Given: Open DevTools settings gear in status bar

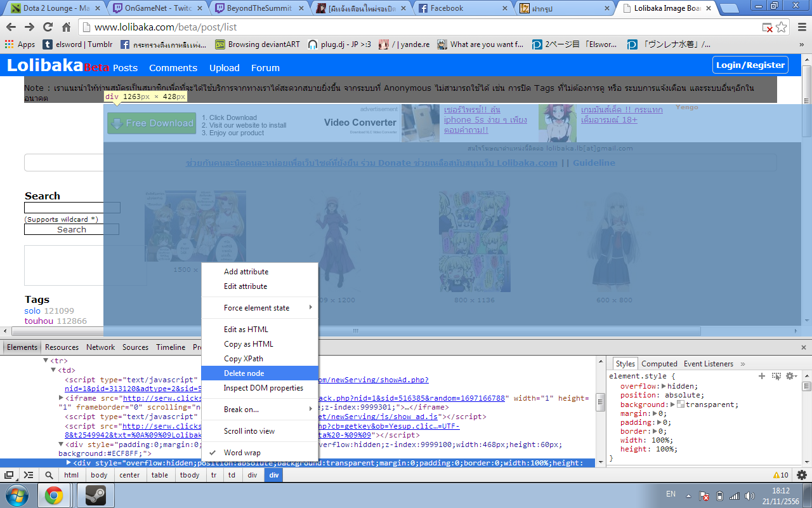Looking at the screenshot, I should 802,475.
